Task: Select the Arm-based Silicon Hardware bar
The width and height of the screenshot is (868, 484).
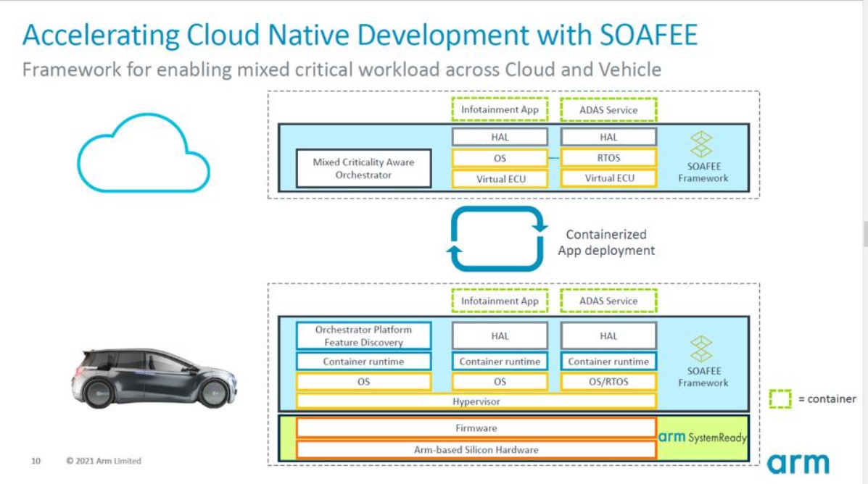Action: (x=476, y=450)
